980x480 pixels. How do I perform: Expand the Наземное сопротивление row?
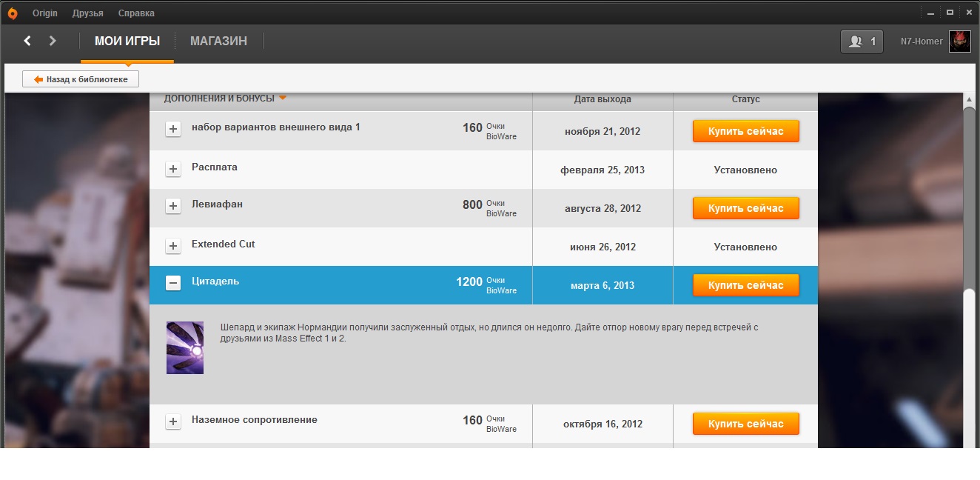(173, 421)
